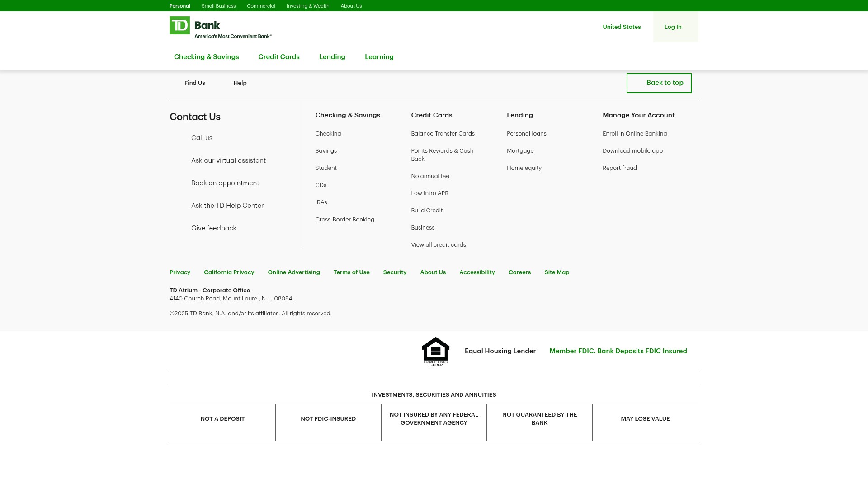Click the Log In button

click(x=675, y=27)
